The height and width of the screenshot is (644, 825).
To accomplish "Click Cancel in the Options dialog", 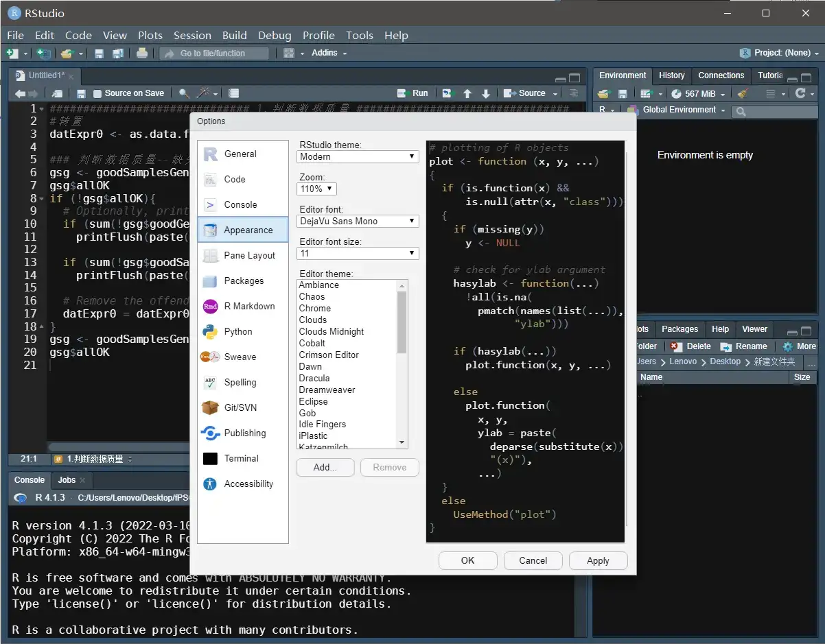I will (533, 560).
